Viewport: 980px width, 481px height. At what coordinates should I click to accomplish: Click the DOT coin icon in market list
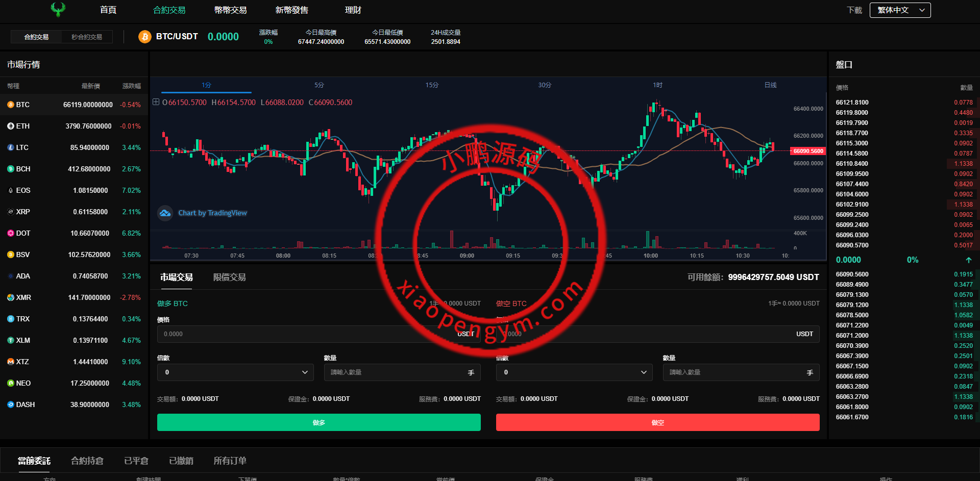pyautogui.click(x=10, y=233)
